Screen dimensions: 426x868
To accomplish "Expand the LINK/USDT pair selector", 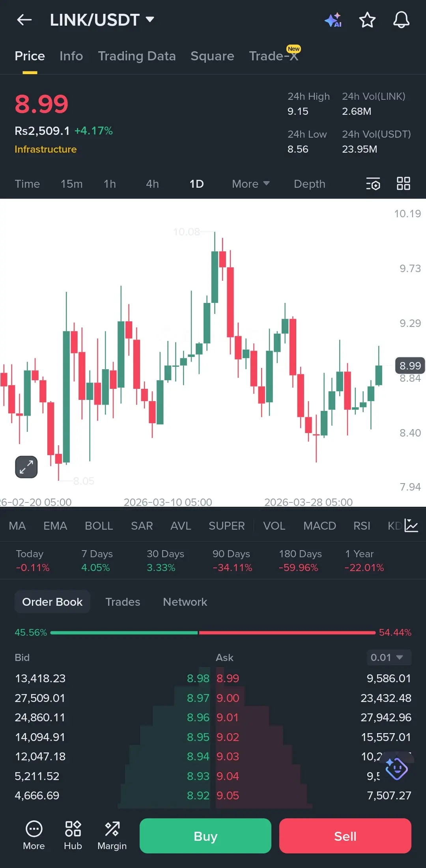I will pos(102,20).
